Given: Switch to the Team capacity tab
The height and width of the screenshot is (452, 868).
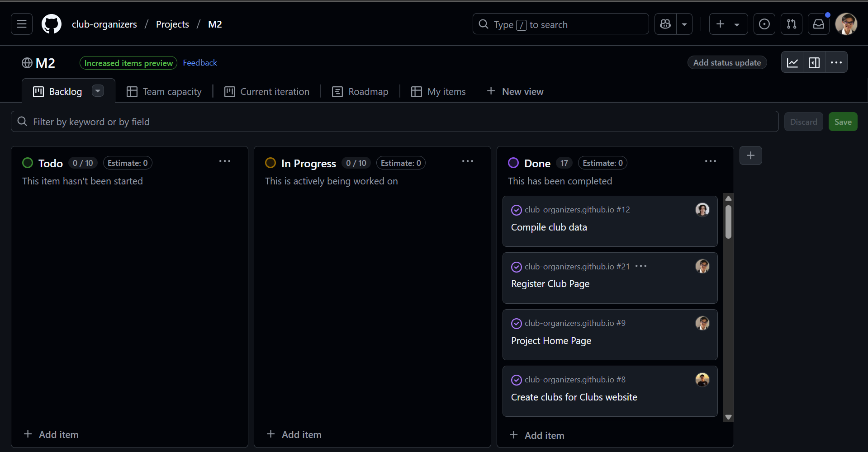Looking at the screenshot, I should tap(164, 92).
